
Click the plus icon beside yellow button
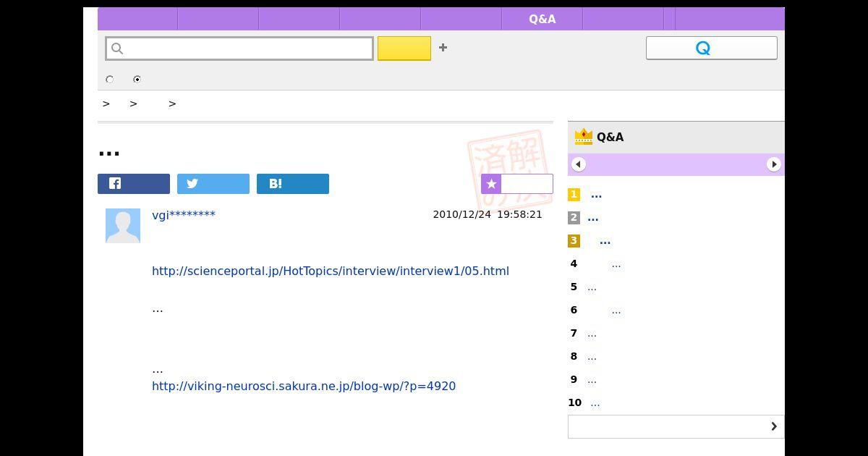pyautogui.click(x=443, y=48)
